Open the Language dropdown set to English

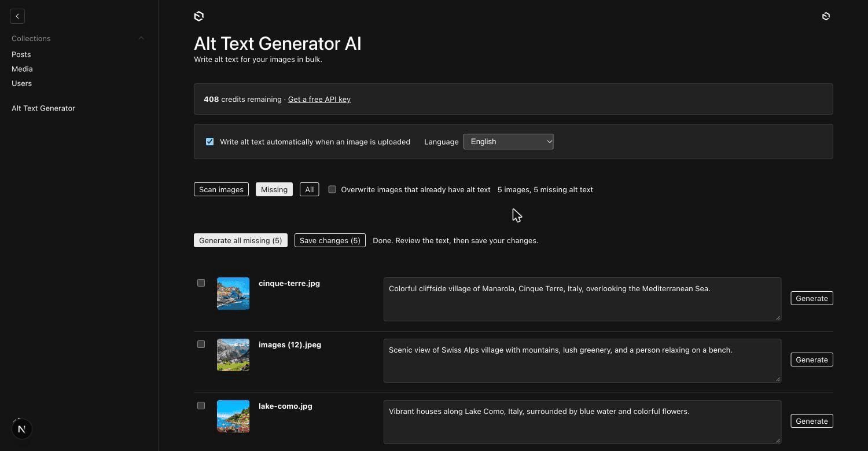509,141
